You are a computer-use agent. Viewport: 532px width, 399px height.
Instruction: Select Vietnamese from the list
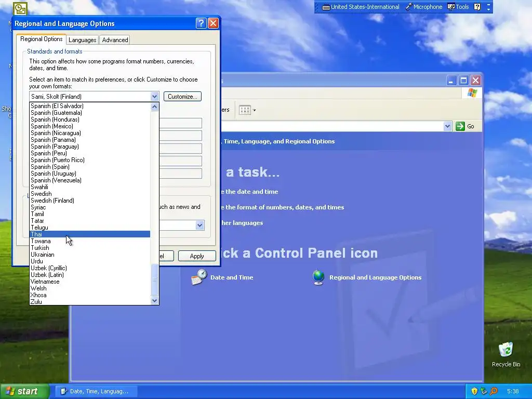coord(90,282)
